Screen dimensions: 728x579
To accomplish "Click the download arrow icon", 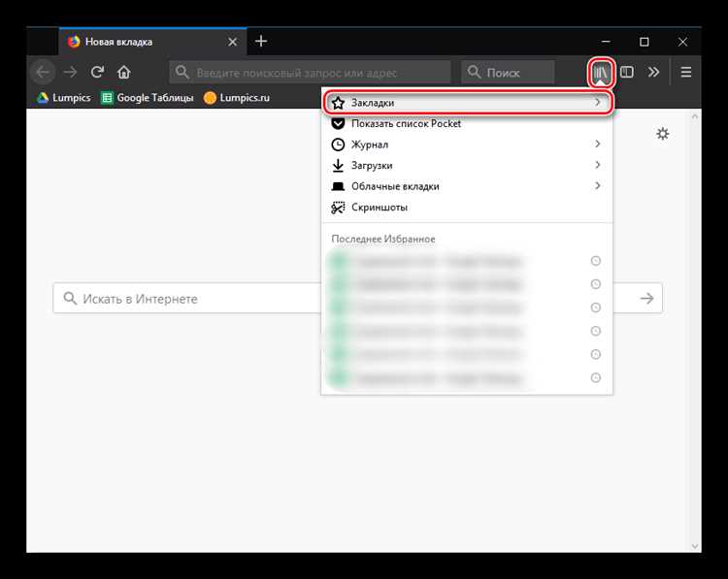I will [x=338, y=165].
